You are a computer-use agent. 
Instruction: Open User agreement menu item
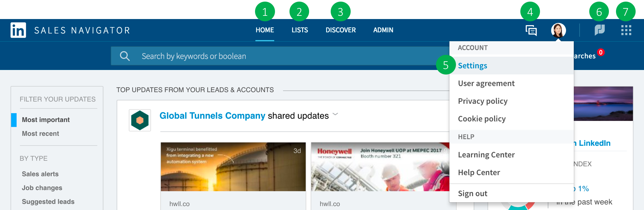click(512, 83)
